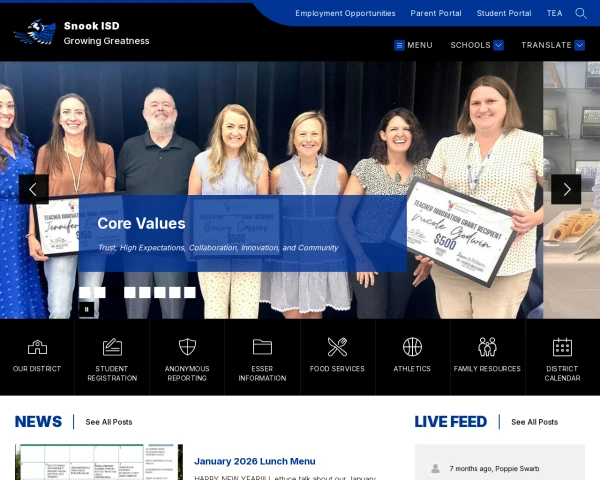This screenshot has height=480, width=600.
Task: Open the District Calendar icon
Action: point(562,347)
